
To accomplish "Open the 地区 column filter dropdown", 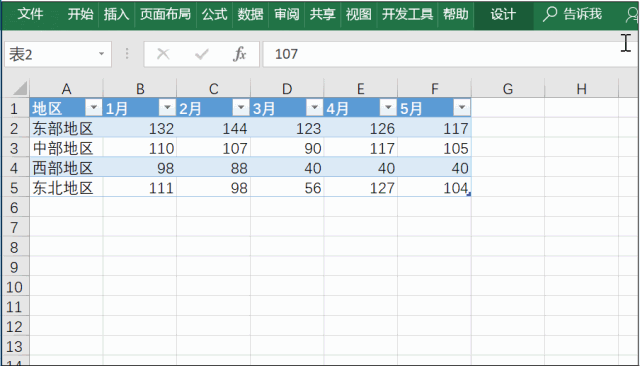I will pyautogui.click(x=93, y=108).
